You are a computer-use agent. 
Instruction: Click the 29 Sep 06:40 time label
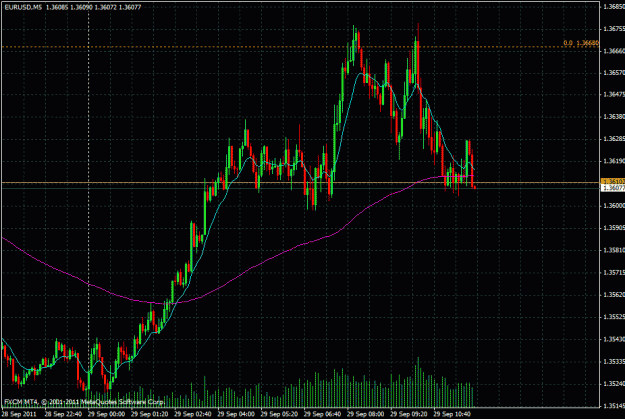(322, 414)
